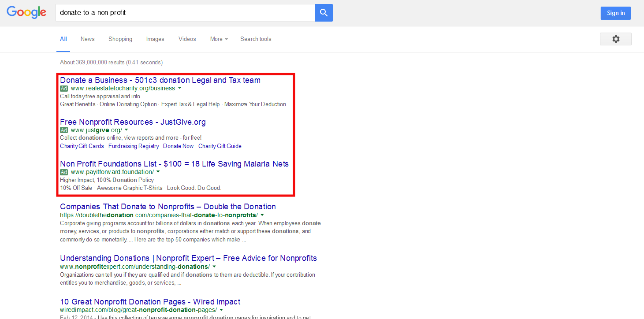The height and width of the screenshot is (319, 644).
Task: Switch to the News tab
Action: [x=88, y=39]
